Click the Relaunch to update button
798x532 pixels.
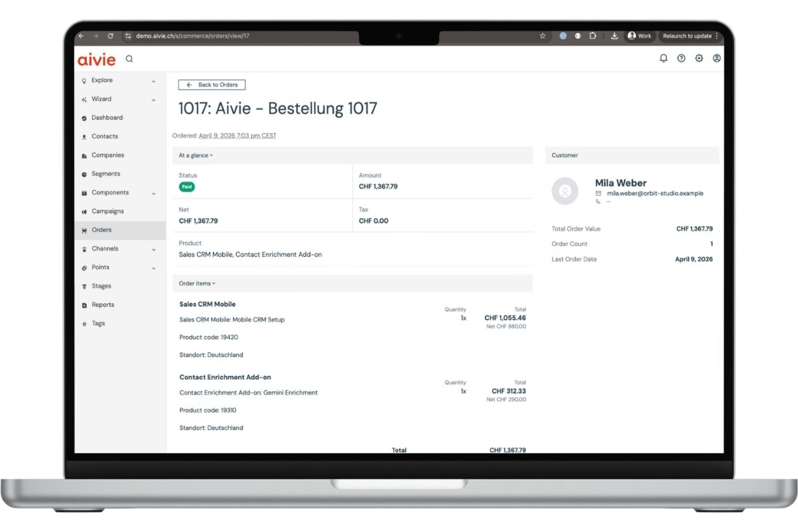pyautogui.click(x=687, y=36)
